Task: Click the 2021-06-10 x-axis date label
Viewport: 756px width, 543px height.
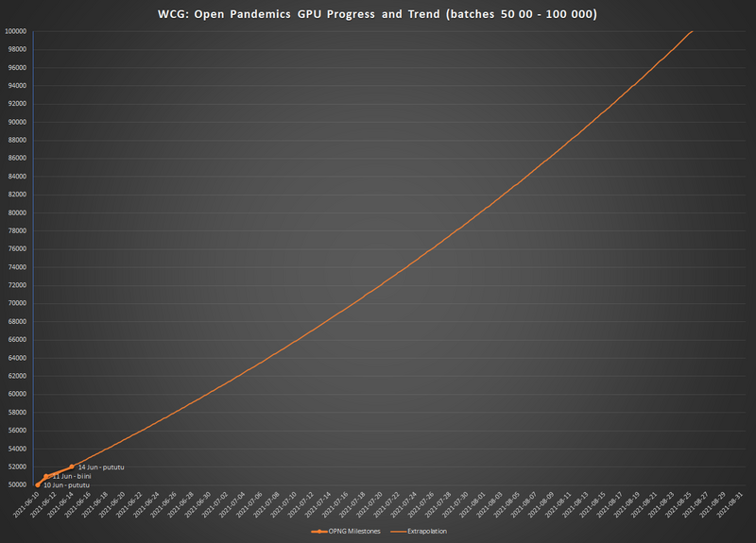Action: tap(26, 504)
